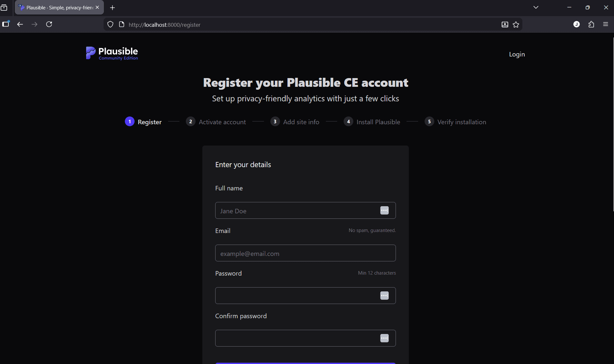614x364 pixels.
Task: Reload the page with the refresh icon
Action: 49,24
